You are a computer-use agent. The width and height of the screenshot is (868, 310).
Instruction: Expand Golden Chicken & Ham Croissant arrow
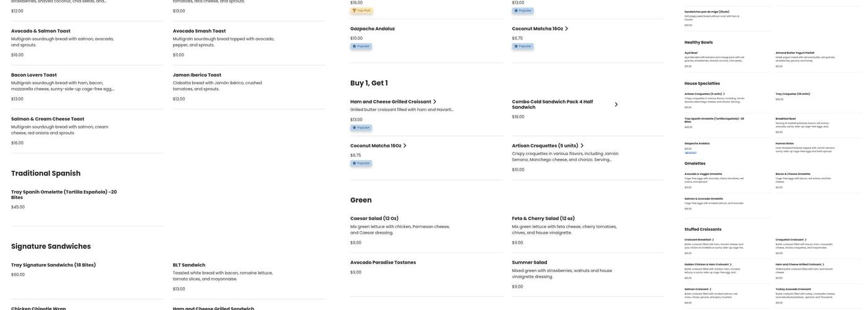[731, 265]
